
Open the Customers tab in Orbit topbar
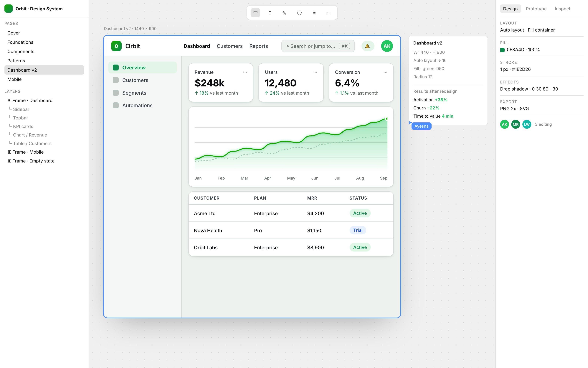229,46
